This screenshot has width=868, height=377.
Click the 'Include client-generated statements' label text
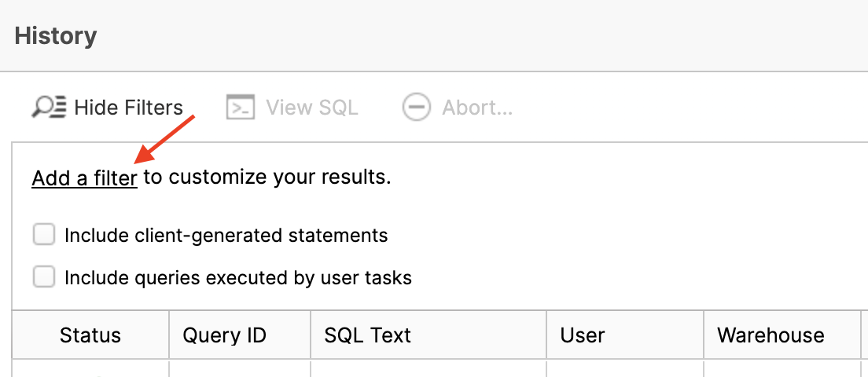tap(226, 235)
